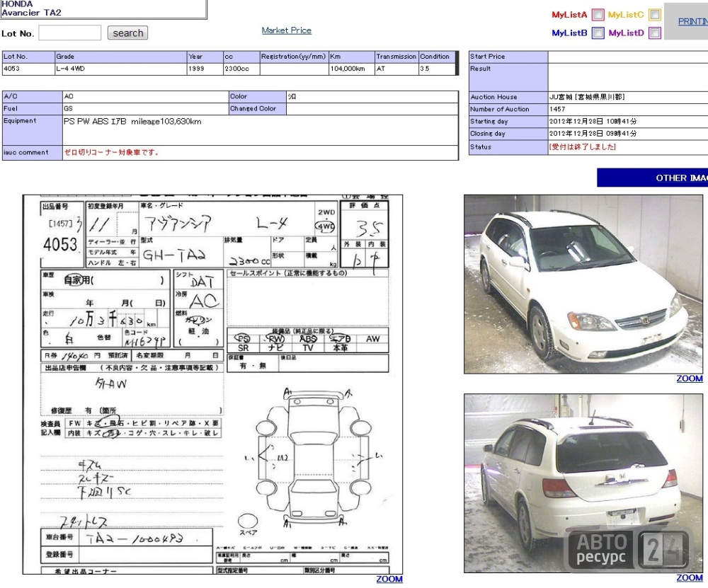Select the red Status text
This screenshot has width=708, height=588.
[x=583, y=146]
